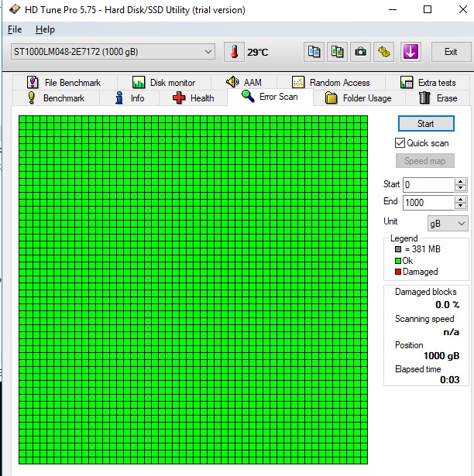474x476 pixels.
Task: Open the Health tab with red cross icon
Action: [193, 98]
